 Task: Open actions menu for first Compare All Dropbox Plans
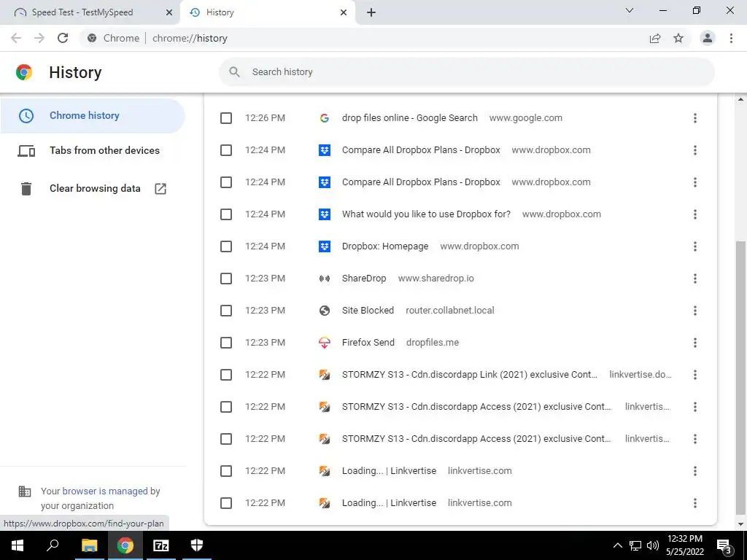[695, 150]
